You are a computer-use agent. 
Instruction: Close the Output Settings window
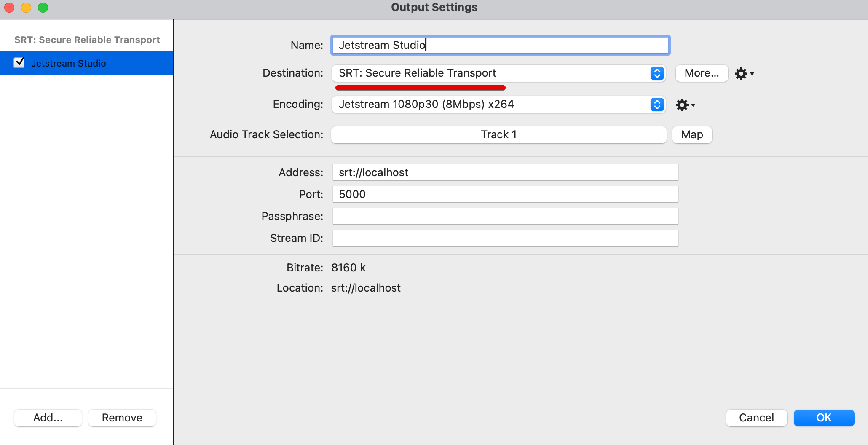(9, 8)
